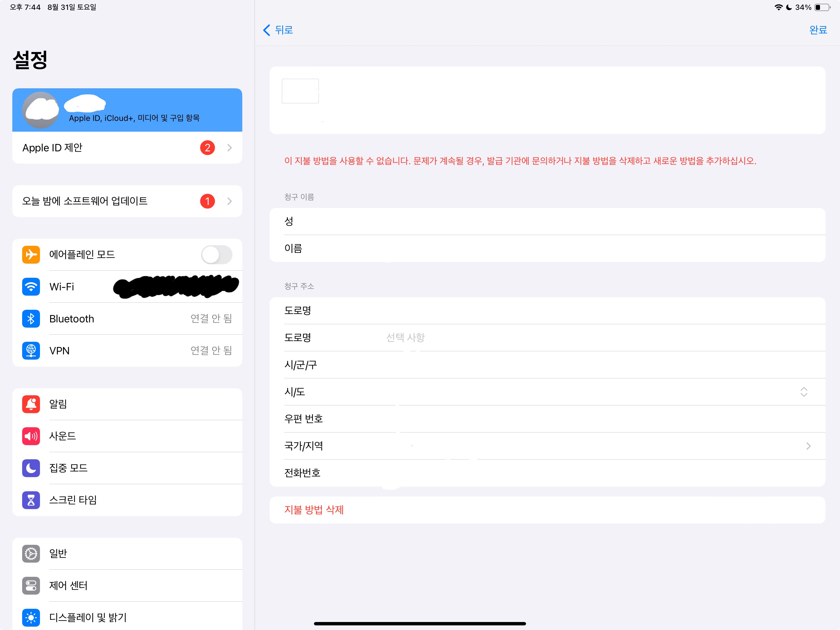Tap the blue Wi-Fi icon
Viewport: 840px width, 630px height.
point(31,286)
